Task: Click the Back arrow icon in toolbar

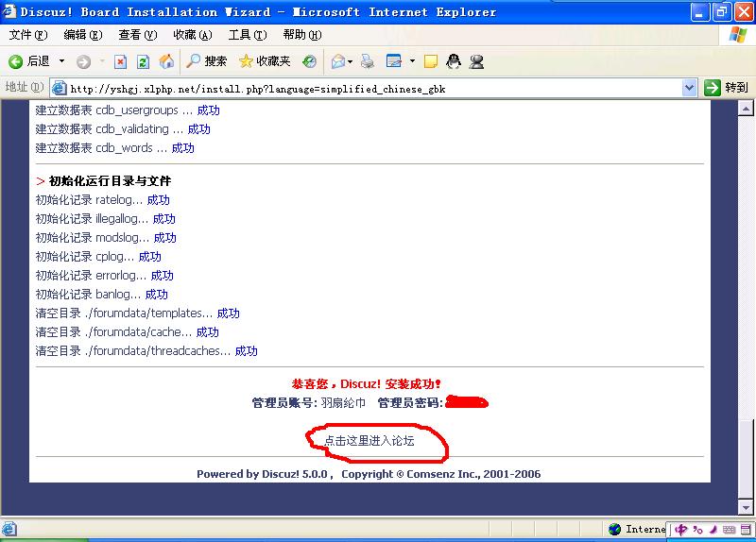Action: (x=15, y=61)
